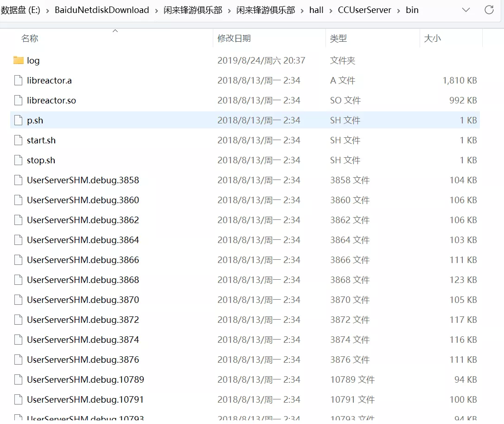
Task: Go to CCUserServer via breadcrumb path
Action: click(x=364, y=10)
